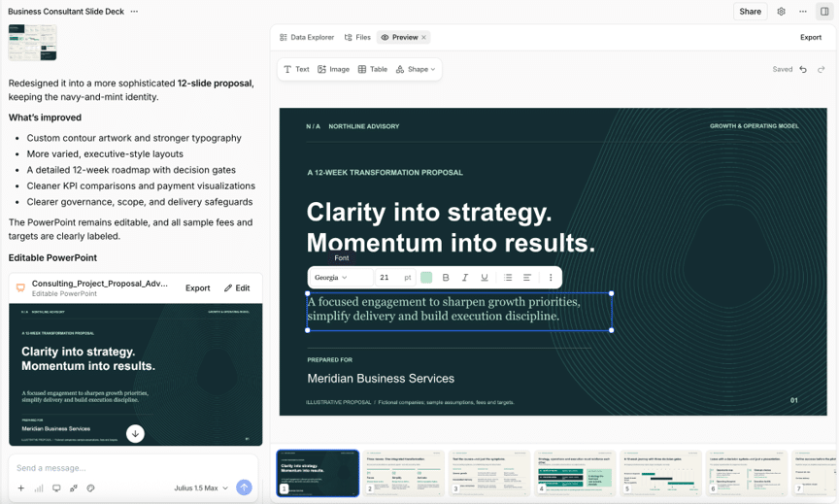839x504 pixels.
Task: Click the 'Meridian Business Services' text on slide
Action: (x=381, y=379)
